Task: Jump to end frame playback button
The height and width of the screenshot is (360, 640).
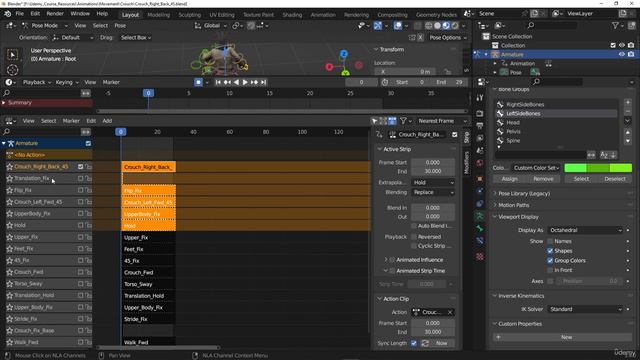Action: click(x=263, y=82)
